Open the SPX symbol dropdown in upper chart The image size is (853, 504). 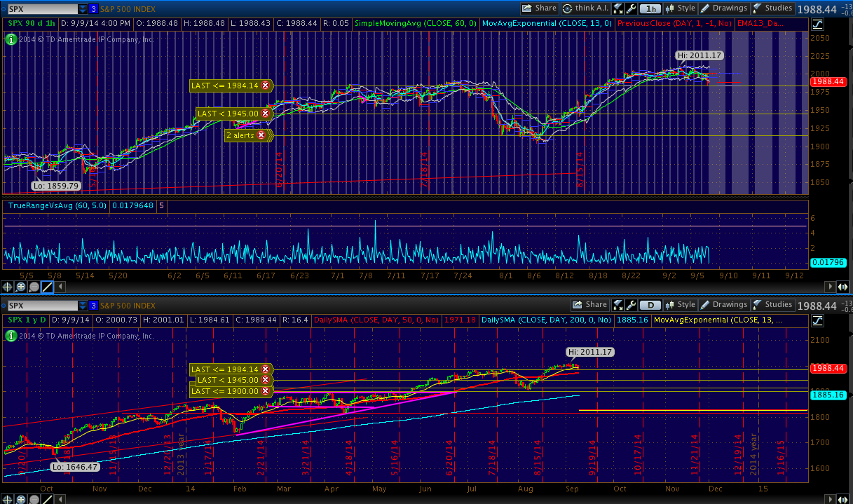82,9
